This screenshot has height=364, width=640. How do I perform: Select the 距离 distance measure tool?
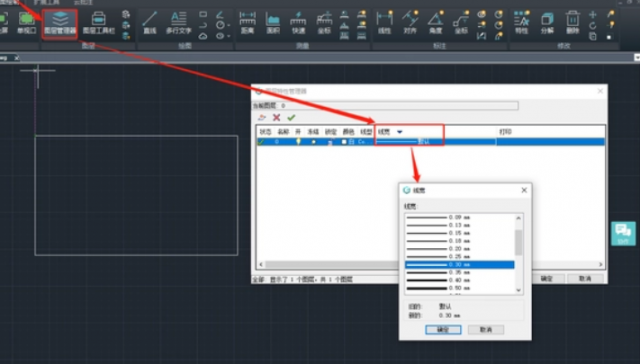[247, 23]
